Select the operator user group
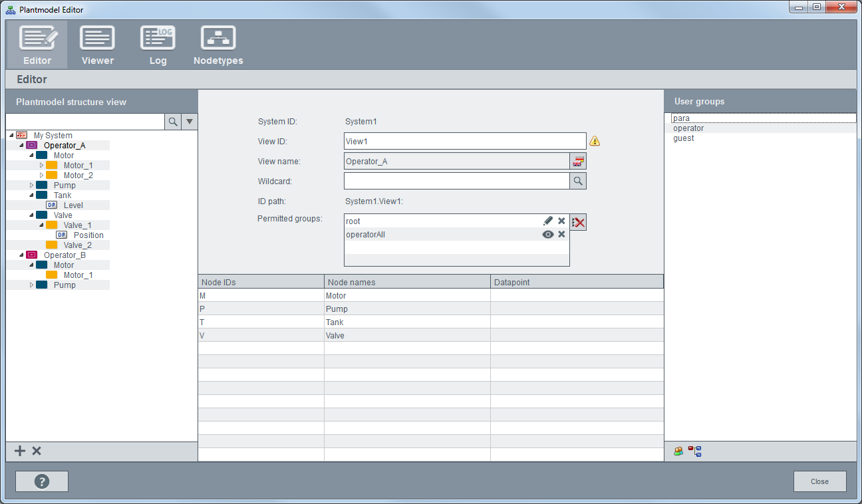This screenshot has width=862, height=504. (x=688, y=128)
